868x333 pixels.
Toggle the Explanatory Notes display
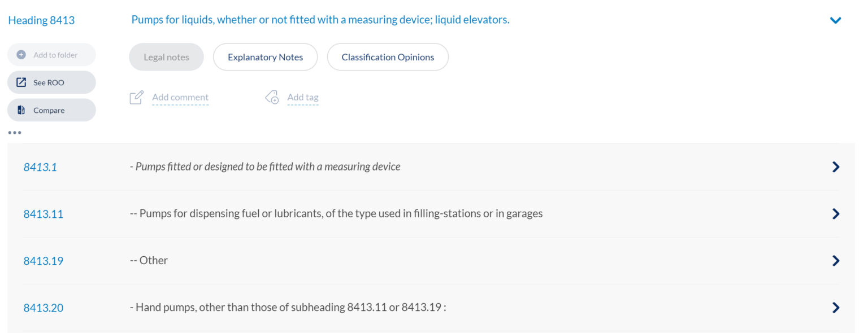pos(265,56)
